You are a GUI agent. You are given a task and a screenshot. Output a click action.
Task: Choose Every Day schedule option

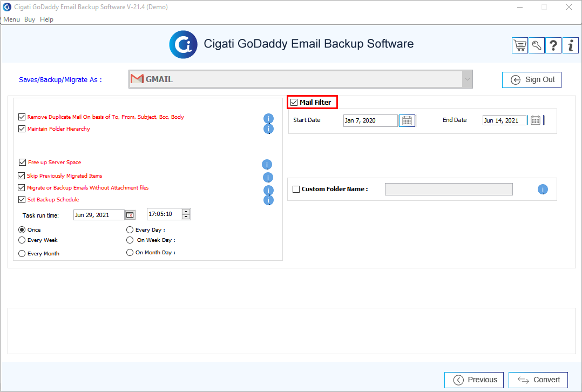coord(130,230)
